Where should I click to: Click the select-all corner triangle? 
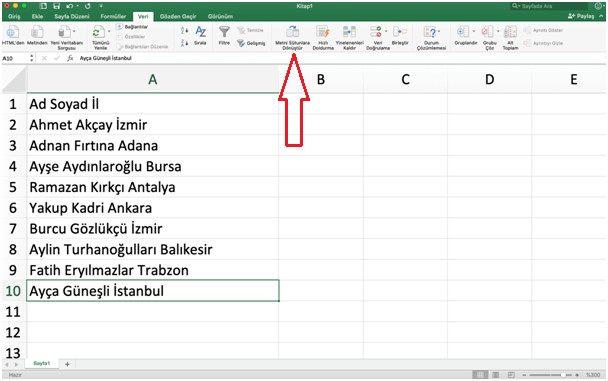[14, 79]
